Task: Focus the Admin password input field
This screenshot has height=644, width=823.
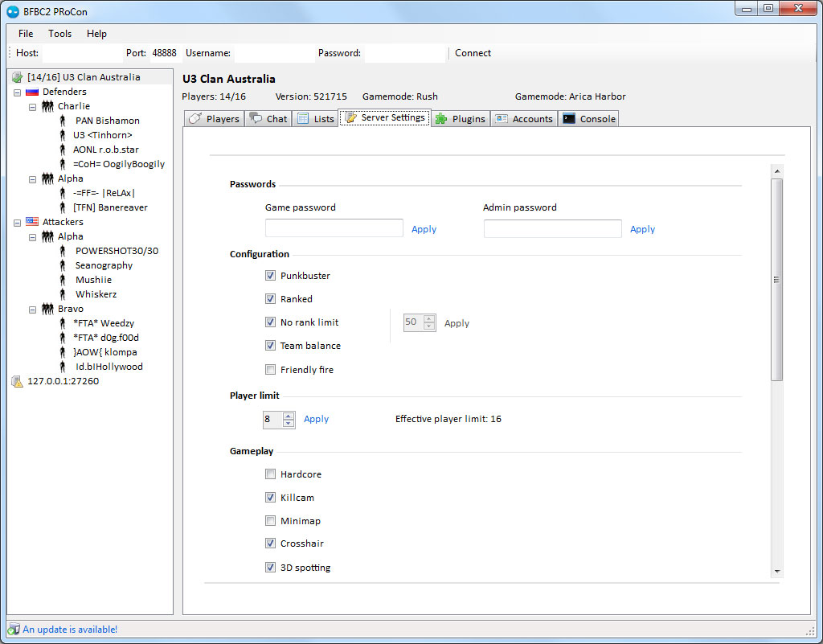Action: 553,228
